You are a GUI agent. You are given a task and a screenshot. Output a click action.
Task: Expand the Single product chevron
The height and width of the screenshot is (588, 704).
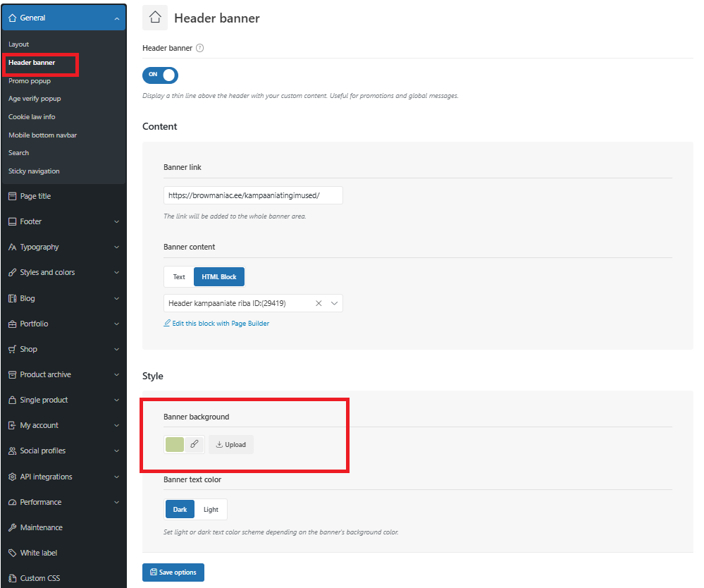click(117, 400)
